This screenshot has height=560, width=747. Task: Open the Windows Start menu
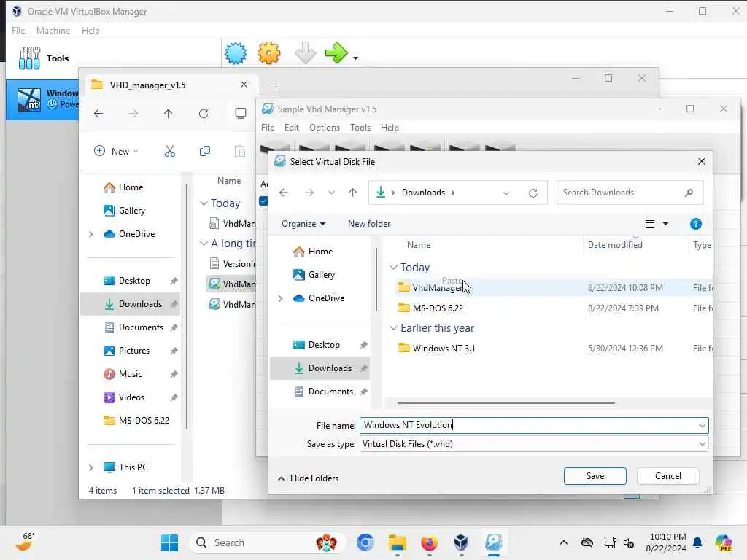pos(169,542)
